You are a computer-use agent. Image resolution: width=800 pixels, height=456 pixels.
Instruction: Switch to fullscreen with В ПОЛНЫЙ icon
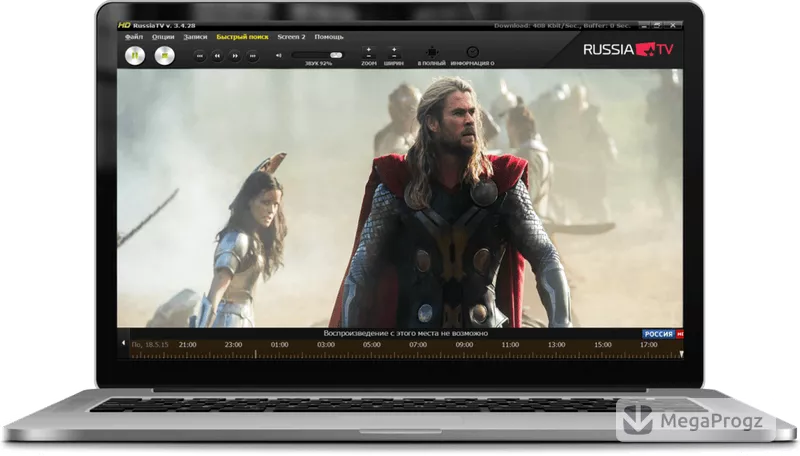432,52
